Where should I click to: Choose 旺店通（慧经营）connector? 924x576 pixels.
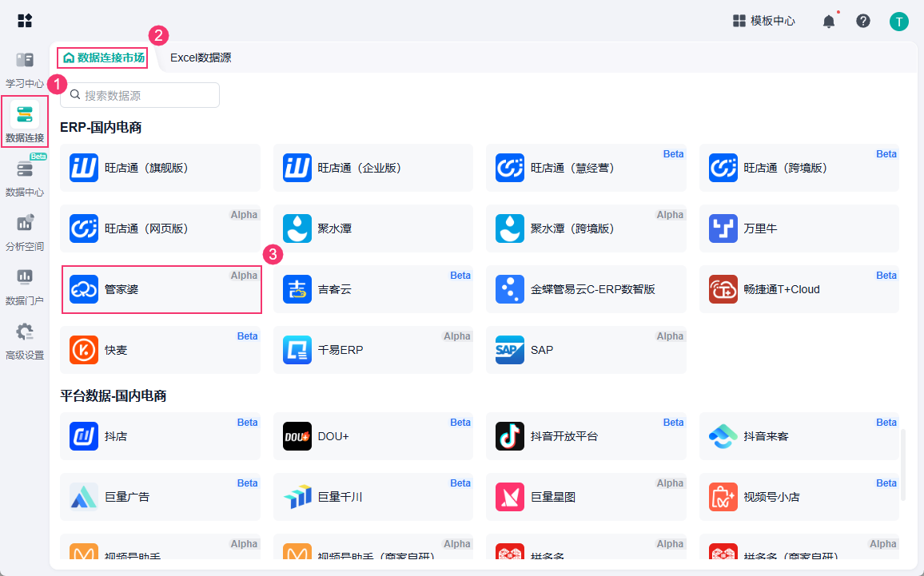[x=587, y=168]
